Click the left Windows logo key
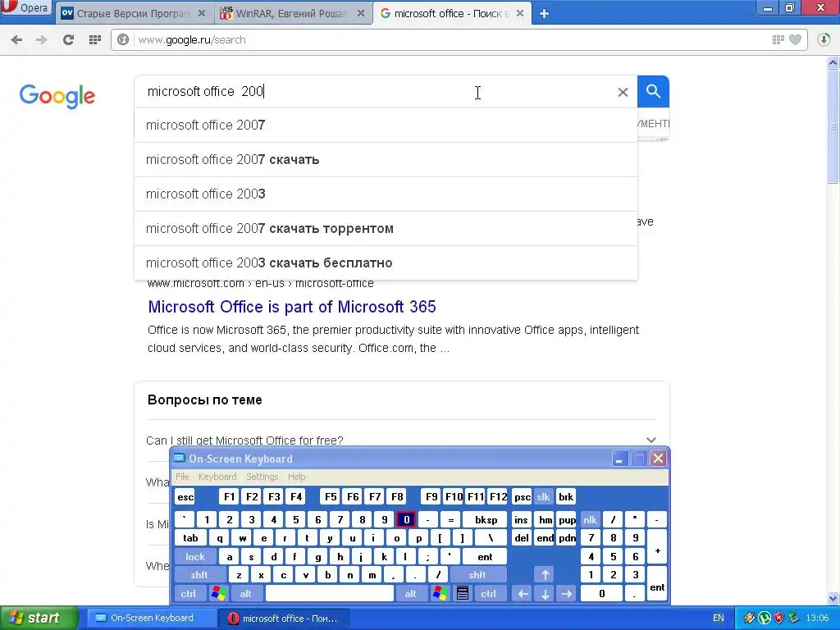 click(218, 594)
